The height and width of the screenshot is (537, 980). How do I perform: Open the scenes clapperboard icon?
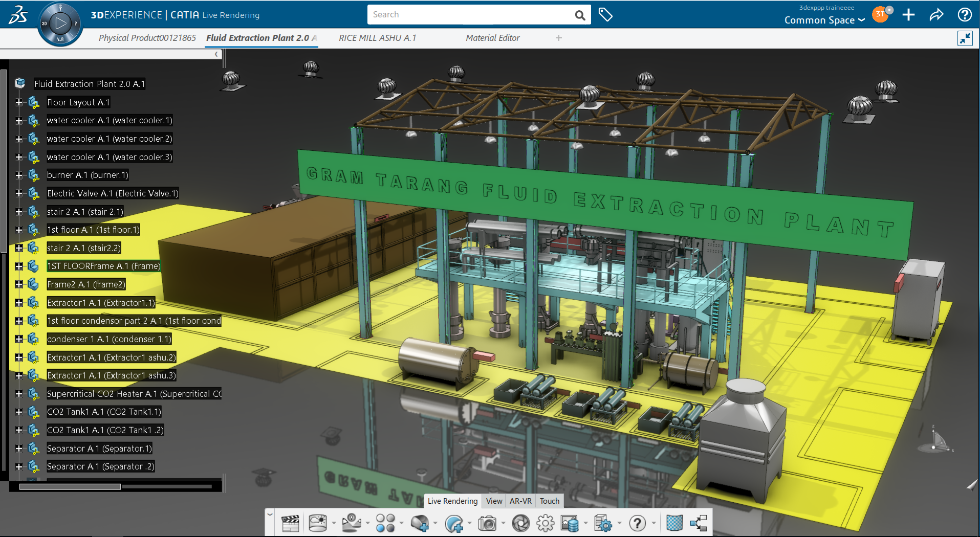pyautogui.click(x=290, y=523)
